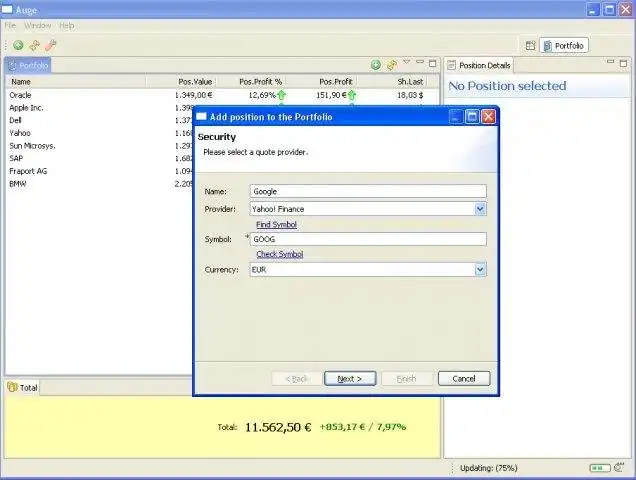Select the Fraport AG row

(x=99, y=171)
